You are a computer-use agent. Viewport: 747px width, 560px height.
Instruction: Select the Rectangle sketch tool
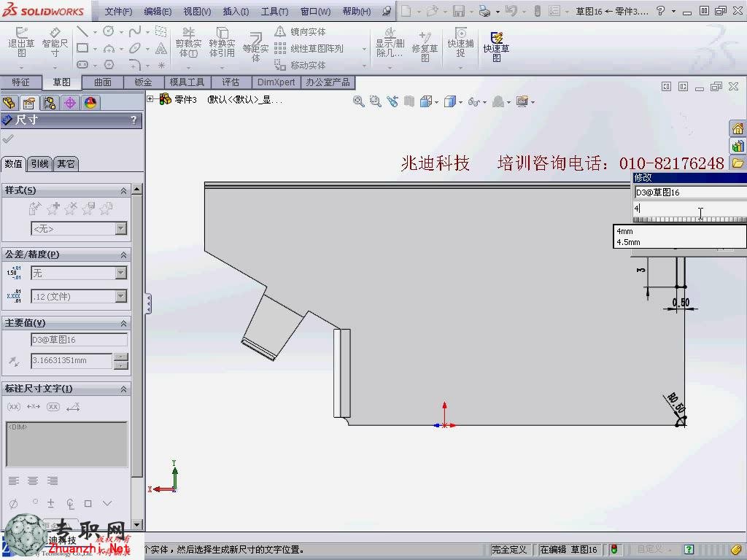[82, 48]
